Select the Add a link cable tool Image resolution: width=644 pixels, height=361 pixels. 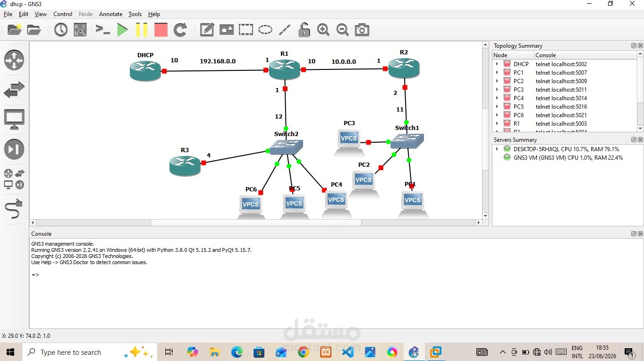pyautogui.click(x=14, y=209)
